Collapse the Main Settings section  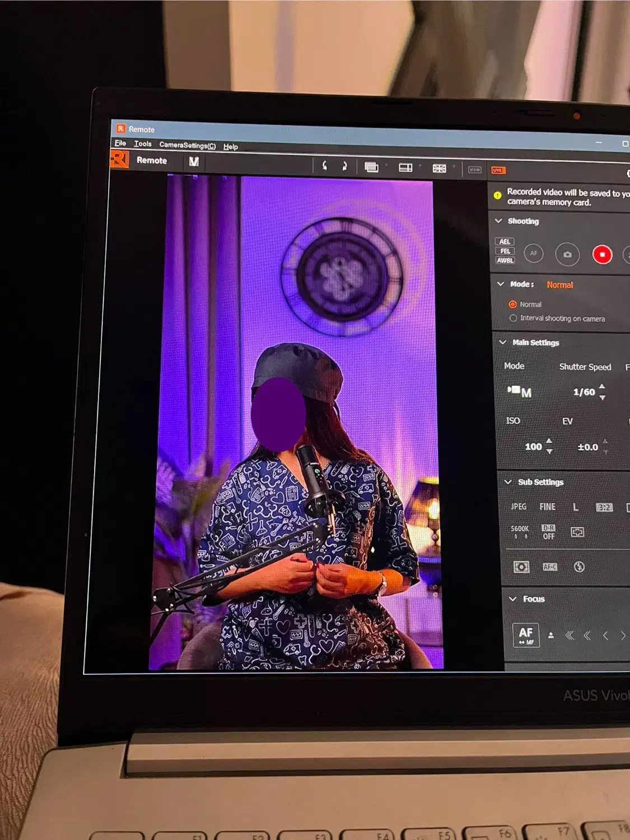tap(502, 342)
